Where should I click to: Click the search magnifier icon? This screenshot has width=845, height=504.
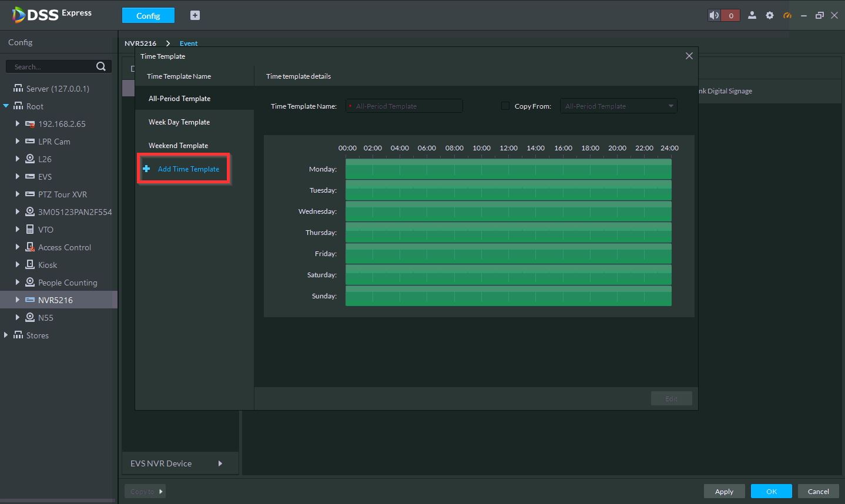(x=101, y=66)
